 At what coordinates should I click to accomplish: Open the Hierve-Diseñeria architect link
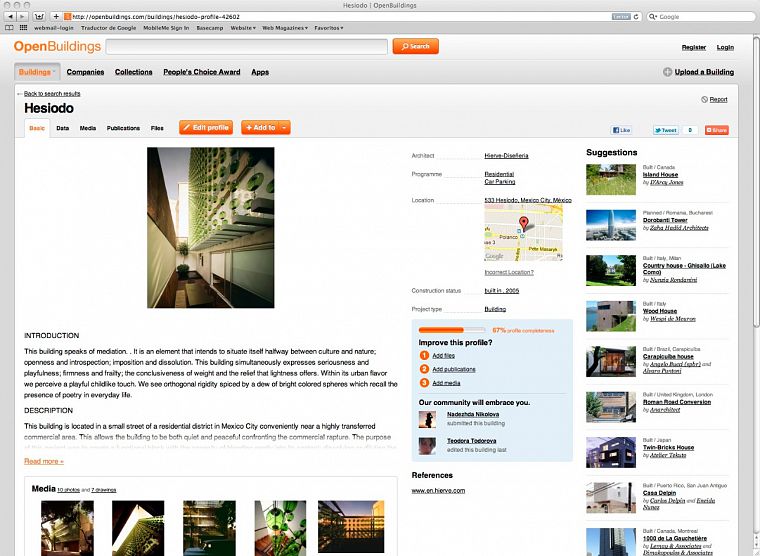pyautogui.click(x=506, y=156)
